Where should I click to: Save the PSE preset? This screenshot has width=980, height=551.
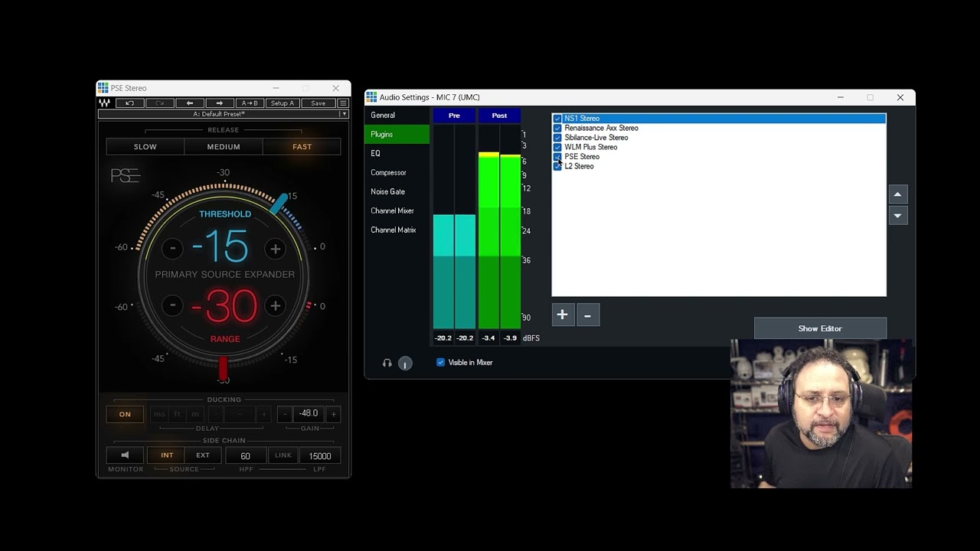pos(318,103)
